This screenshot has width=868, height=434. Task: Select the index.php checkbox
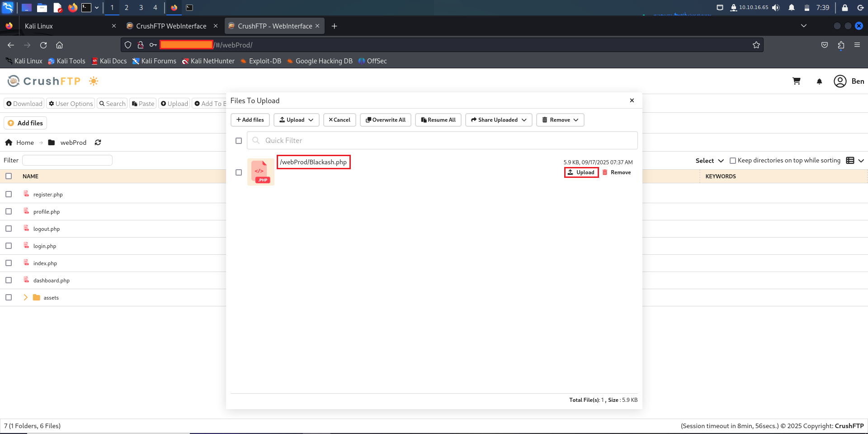(x=9, y=263)
